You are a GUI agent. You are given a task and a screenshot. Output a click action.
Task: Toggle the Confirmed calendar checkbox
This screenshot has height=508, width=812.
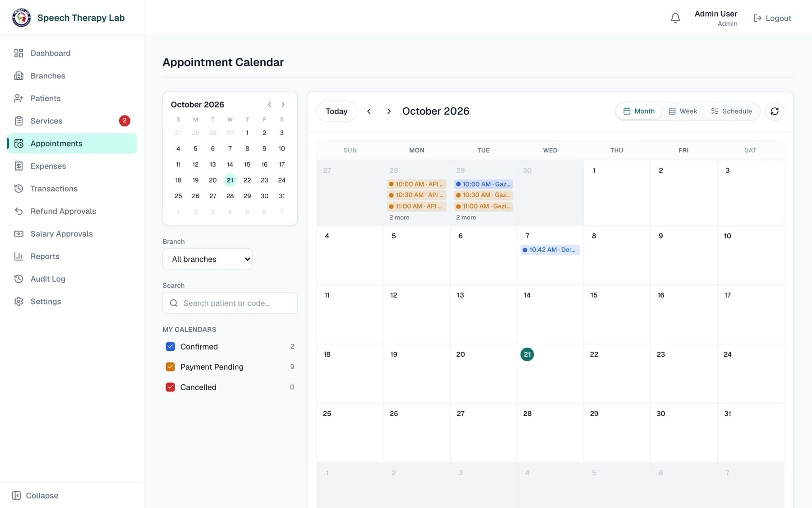(x=171, y=347)
